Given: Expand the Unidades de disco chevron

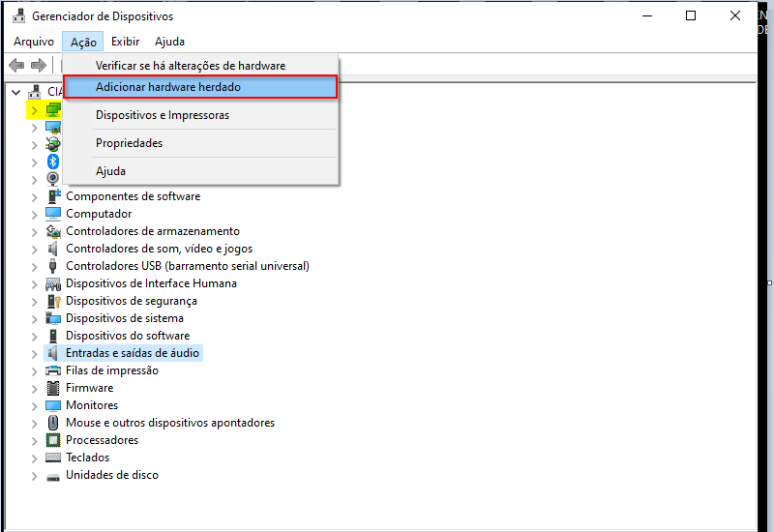Looking at the screenshot, I should (x=34, y=476).
